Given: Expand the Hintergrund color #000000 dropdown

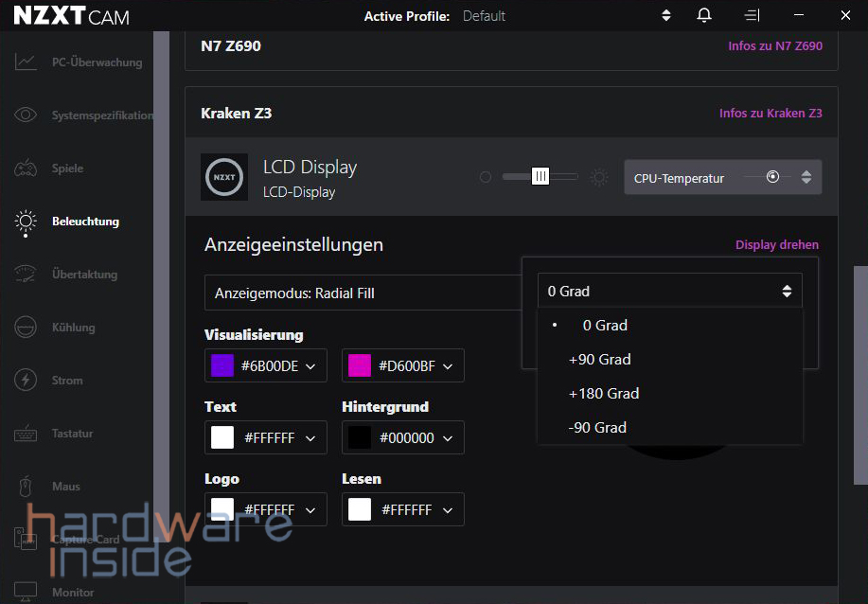Looking at the screenshot, I should click(x=403, y=438).
